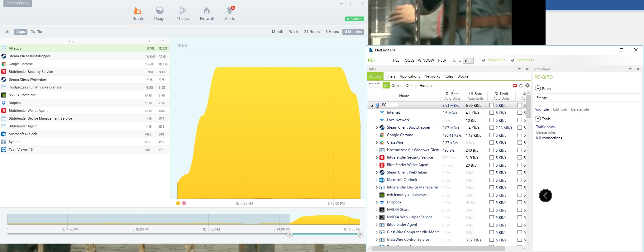This screenshot has width=644, height=252.
Task: Switch to the Blocker tab in NetLimiter
Action: click(x=464, y=76)
